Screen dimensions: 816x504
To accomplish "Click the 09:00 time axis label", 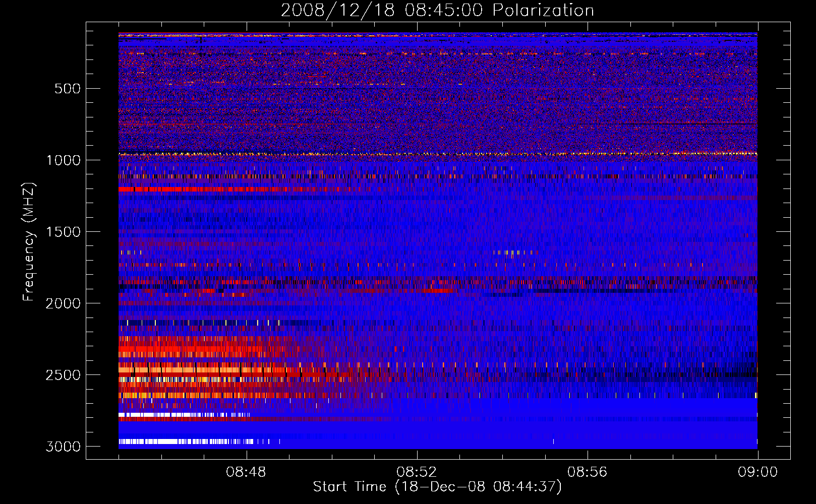I will coord(757,472).
